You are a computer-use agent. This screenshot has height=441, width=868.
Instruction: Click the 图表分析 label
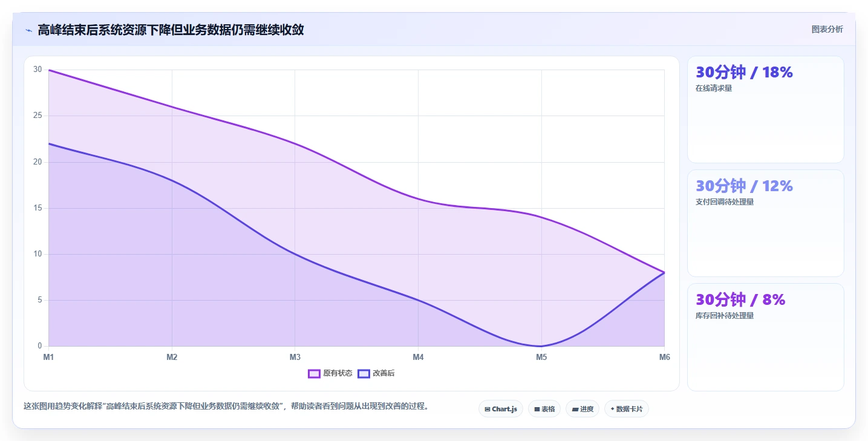click(x=827, y=29)
